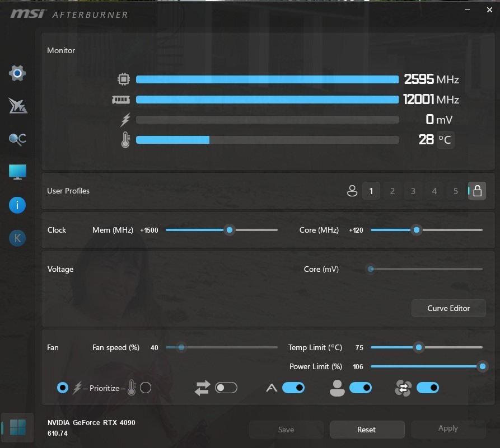Click the thermometer icon in Monitor panel

125,140
